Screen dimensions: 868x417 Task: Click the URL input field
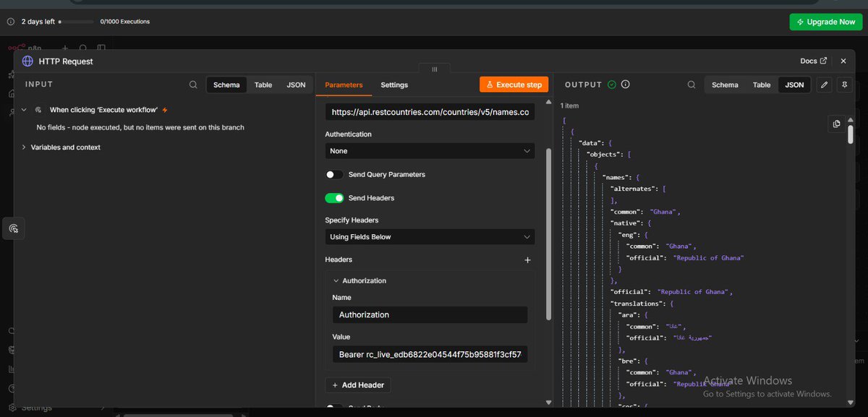click(430, 112)
